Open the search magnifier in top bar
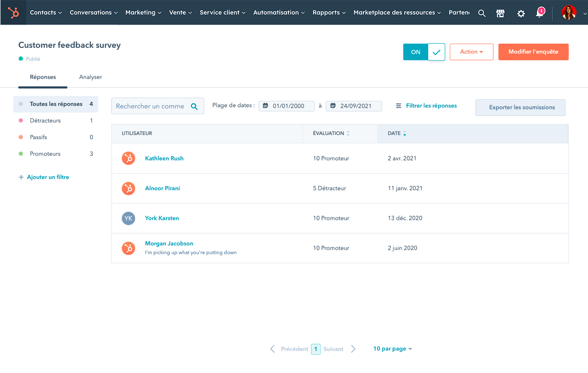 pyautogui.click(x=481, y=13)
